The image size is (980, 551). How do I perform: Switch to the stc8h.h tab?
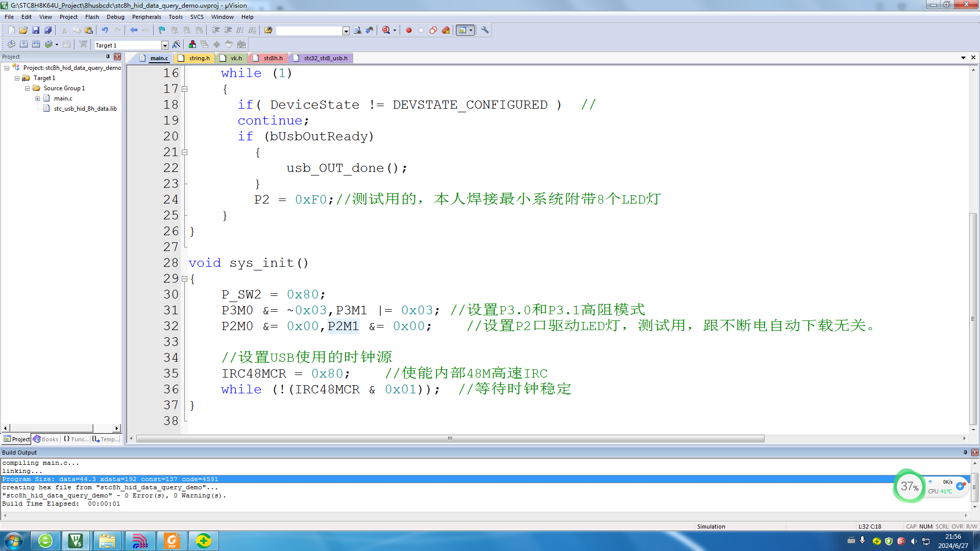pos(273,58)
